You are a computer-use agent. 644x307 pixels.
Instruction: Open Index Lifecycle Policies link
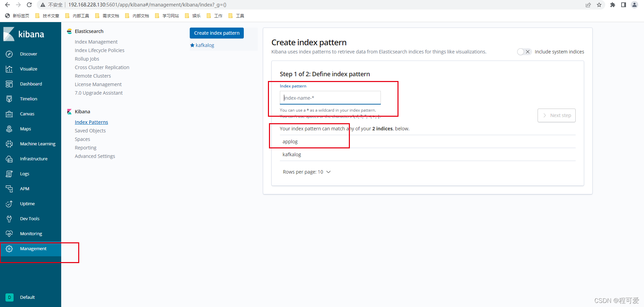coord(100,50)
